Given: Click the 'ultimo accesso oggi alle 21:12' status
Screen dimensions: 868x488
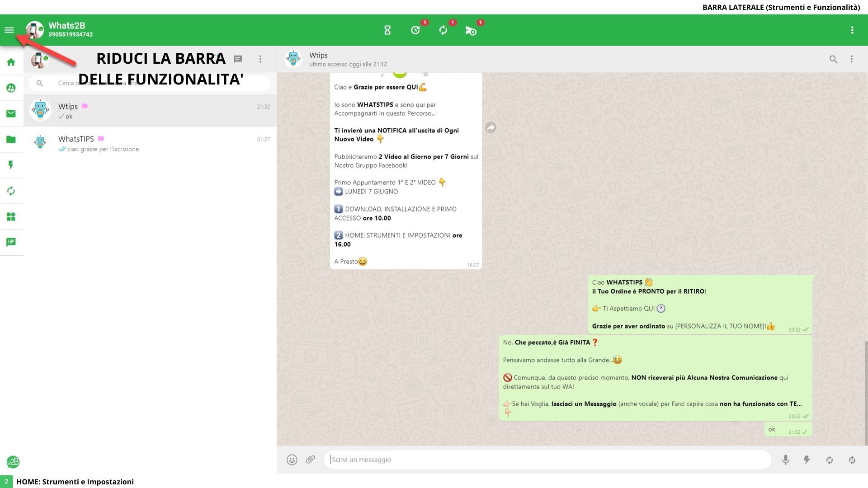Looking at the screenshot, I should click(348, 64).
